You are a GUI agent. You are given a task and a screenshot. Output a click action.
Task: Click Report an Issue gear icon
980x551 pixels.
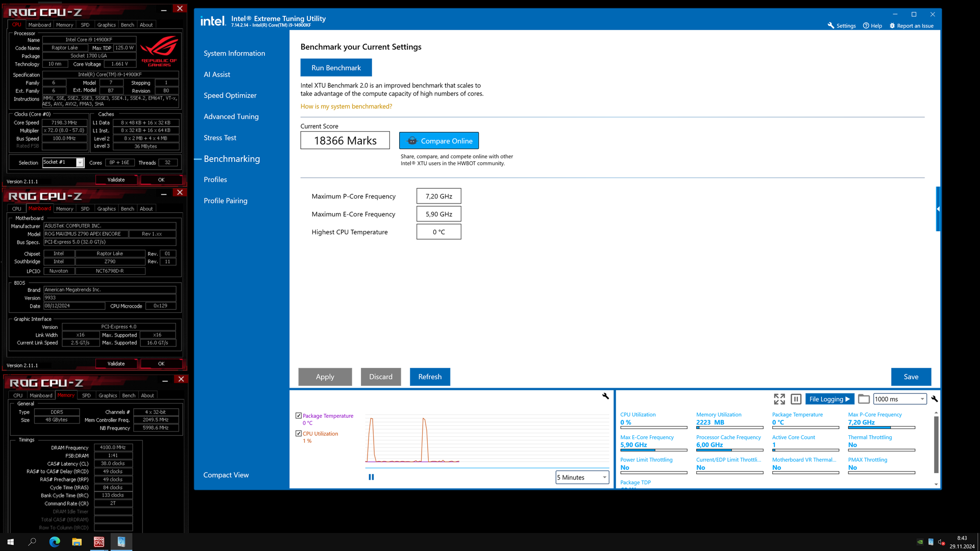pyautogui.click(x=892, y=26)
